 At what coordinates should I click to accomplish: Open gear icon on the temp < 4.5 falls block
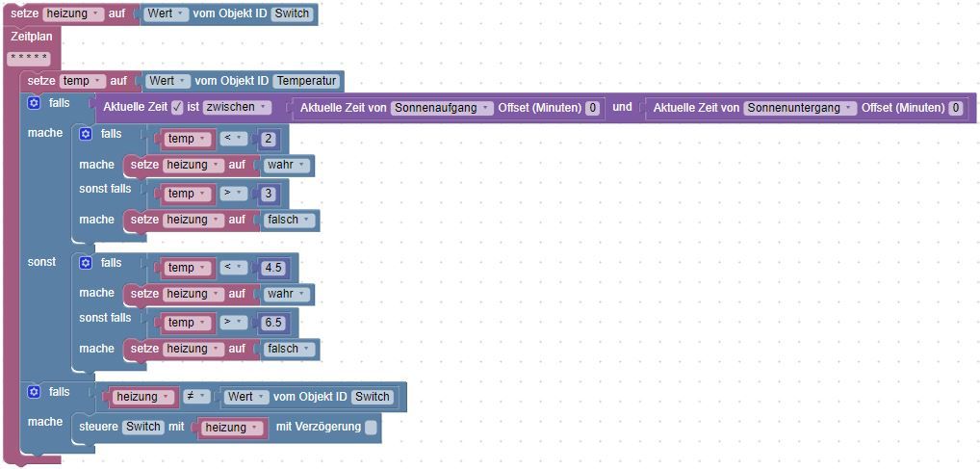pyautogui.click(x=87, y=263)
